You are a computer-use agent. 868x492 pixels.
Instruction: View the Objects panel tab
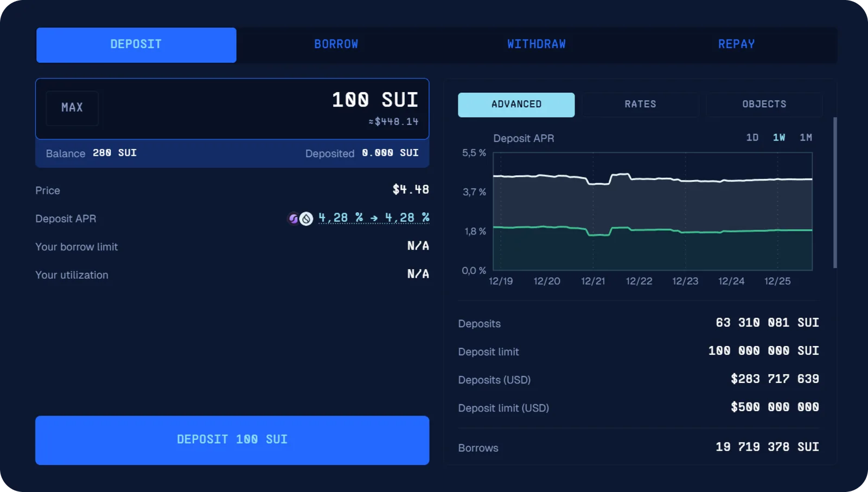(764, 105)
